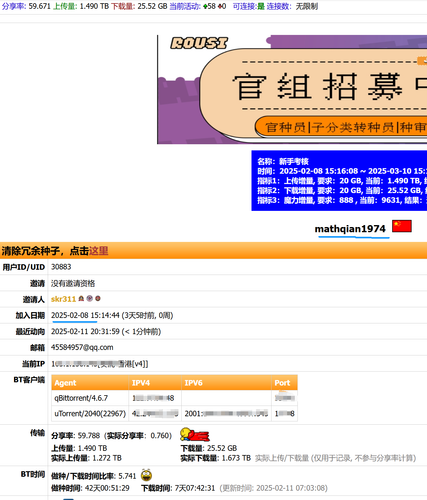Image resolution: width=427 pixels, height=500 pixels.
Task: Click the text 没有邀请资格
Action: coord(73,283)
